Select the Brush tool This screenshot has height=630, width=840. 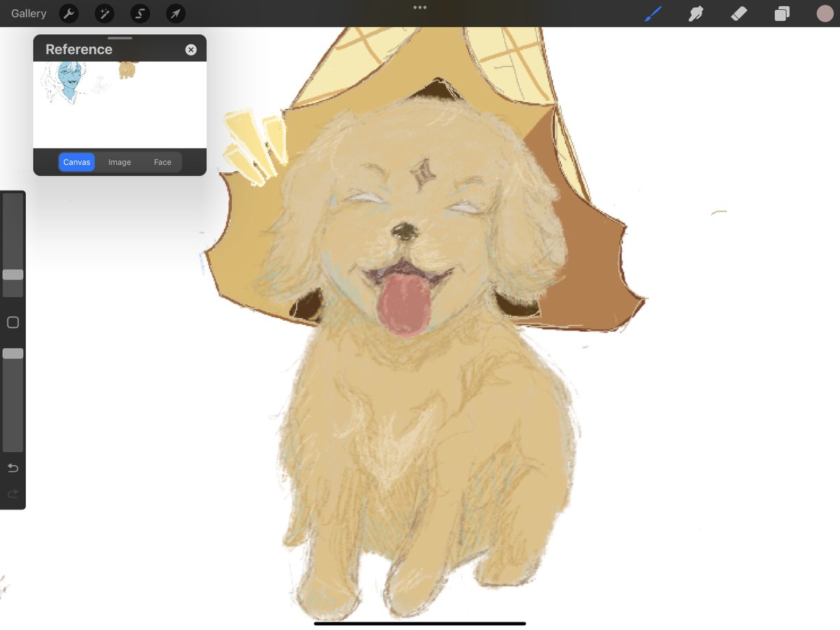click(652, 13)
